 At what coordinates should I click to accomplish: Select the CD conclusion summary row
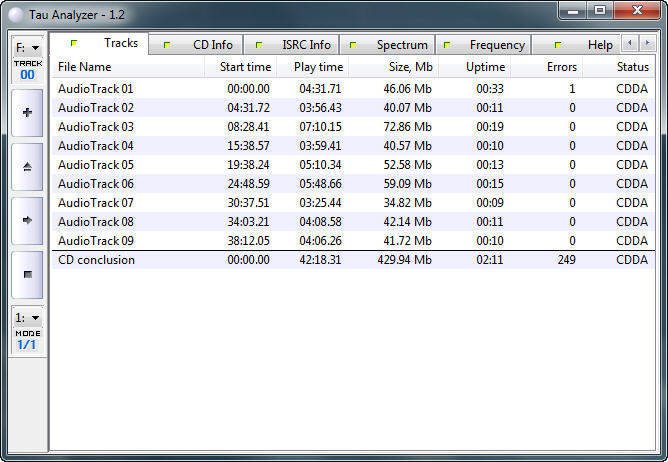click(x=96, y=260)
